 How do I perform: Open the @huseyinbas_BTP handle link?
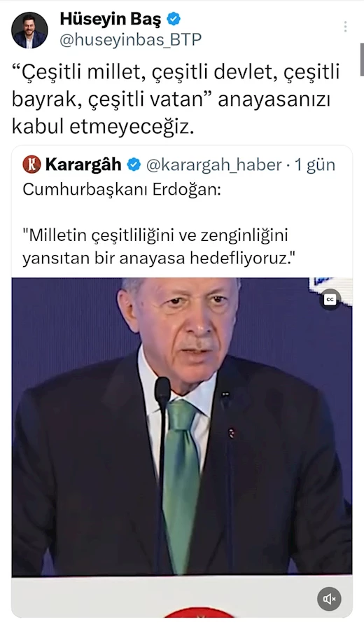[131, 40]
